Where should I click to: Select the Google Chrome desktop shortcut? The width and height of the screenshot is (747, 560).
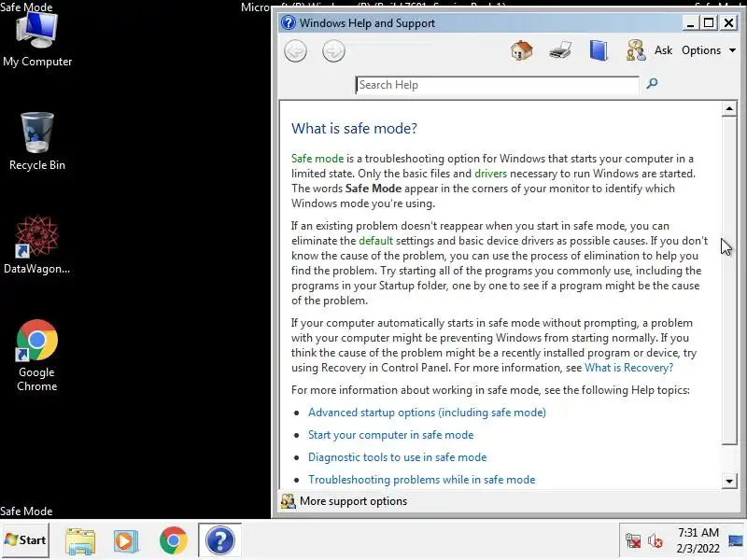point(37,356)
